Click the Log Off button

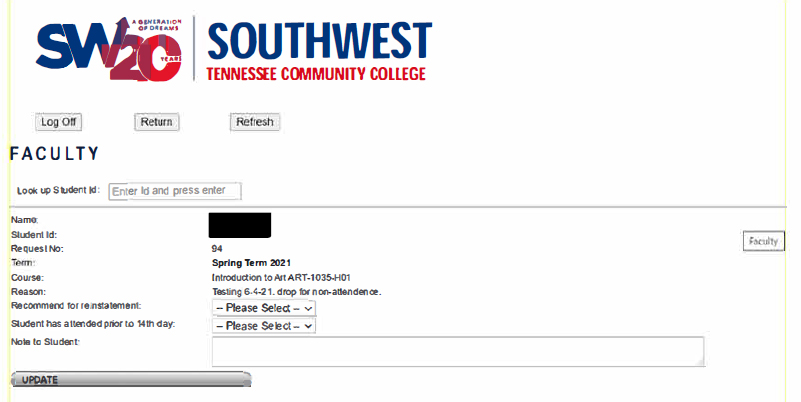pyautogui.click(x=58, y=122)
